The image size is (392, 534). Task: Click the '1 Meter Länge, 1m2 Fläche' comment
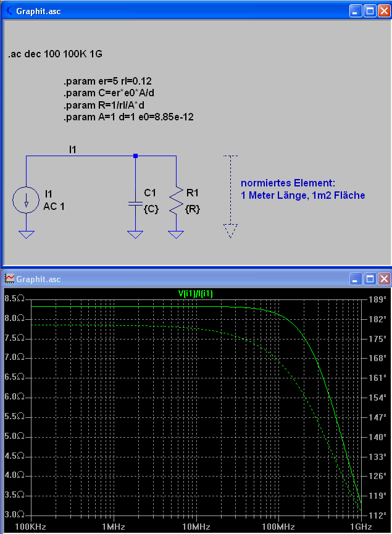coord(302,195)
